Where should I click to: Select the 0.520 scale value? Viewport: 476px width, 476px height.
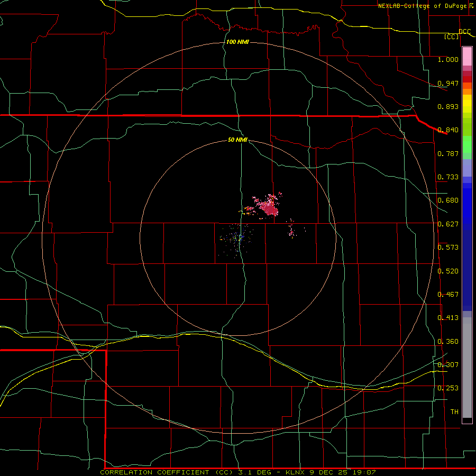point(448,271)
